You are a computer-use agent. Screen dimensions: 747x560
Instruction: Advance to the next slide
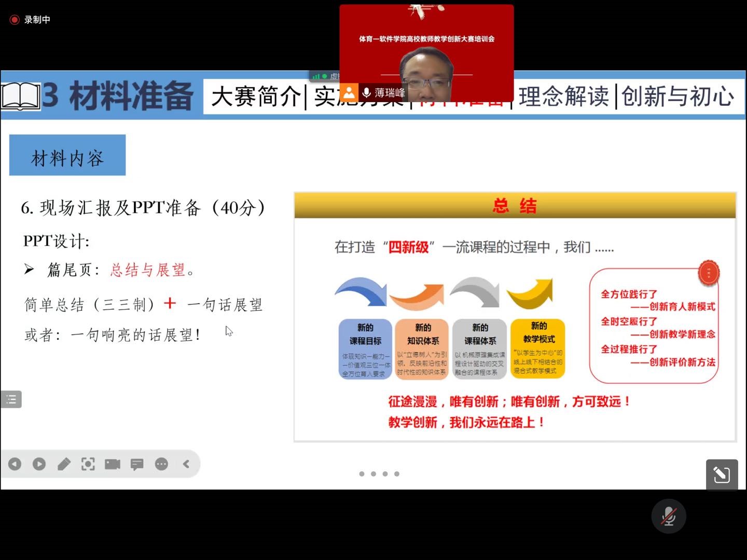(39, 464)
